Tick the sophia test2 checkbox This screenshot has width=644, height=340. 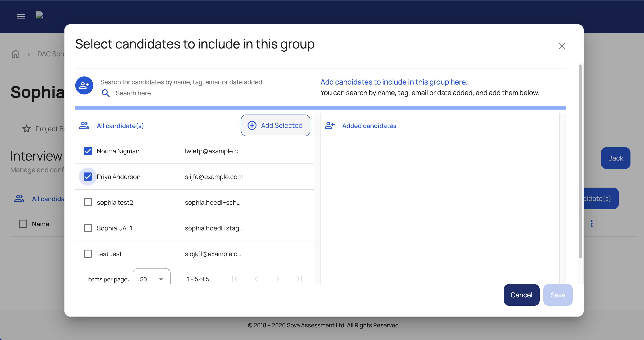click(88, 202)
